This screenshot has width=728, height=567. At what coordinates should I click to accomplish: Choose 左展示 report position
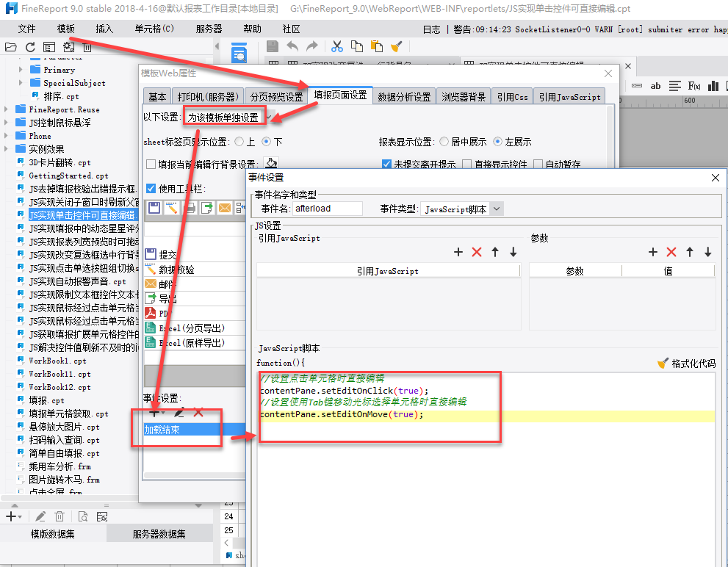pos(498,141)
